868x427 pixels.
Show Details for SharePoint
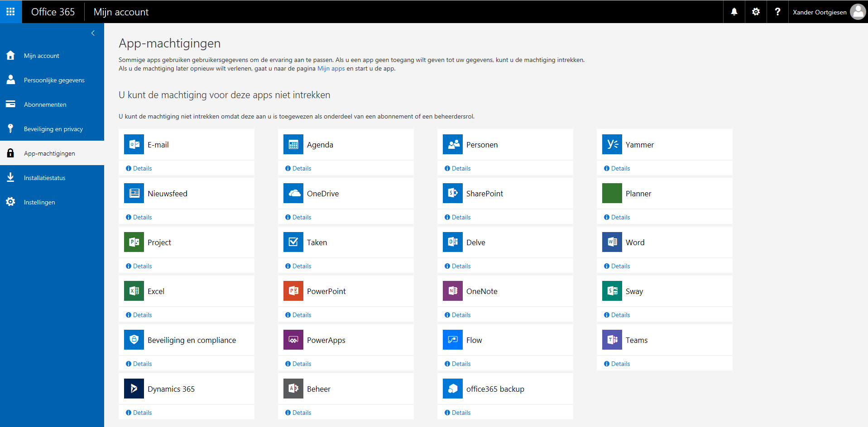pyautogui.click(x=460, y=217)
